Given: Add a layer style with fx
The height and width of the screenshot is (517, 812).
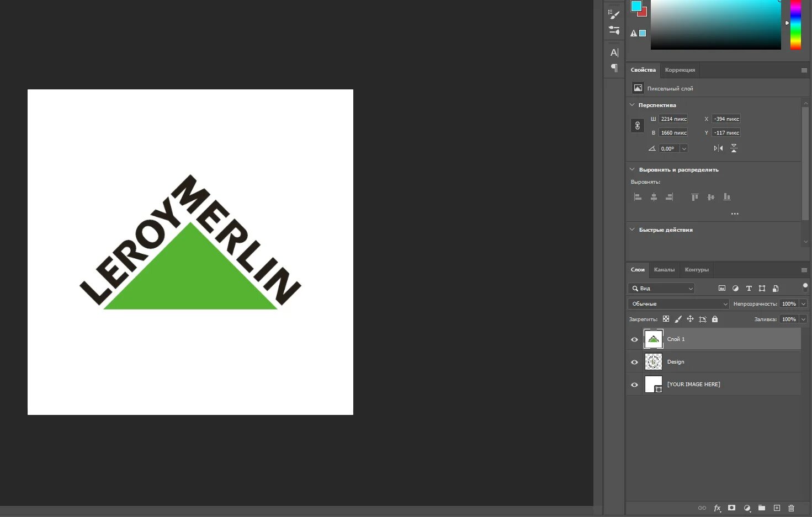Looking at the screenshot, I should click(717, 508).
